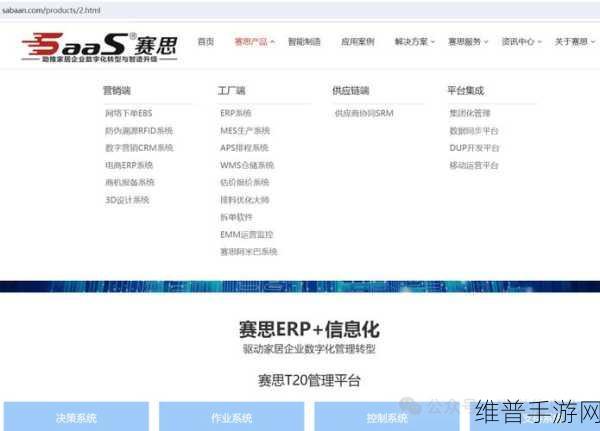The height and width of the screenshot is (431, 600).
Task: Open the 电商ERP系统 link
Action: (x=129, y=165)
